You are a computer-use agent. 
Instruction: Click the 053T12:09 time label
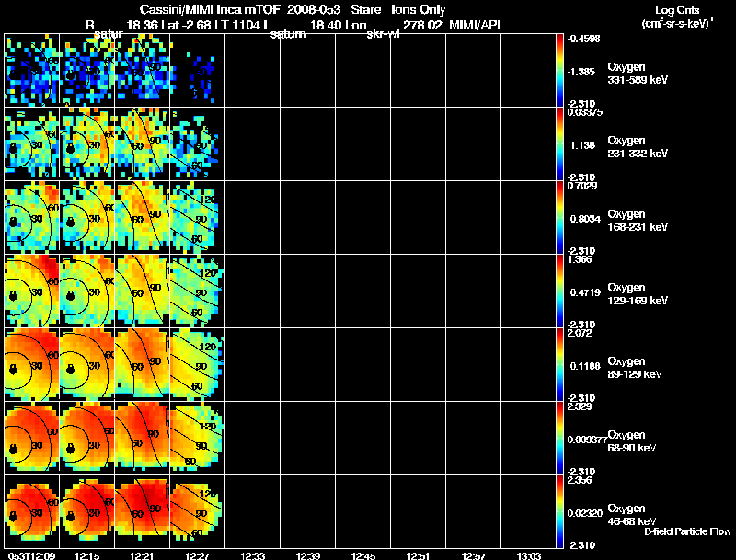(x=32, y=555)
